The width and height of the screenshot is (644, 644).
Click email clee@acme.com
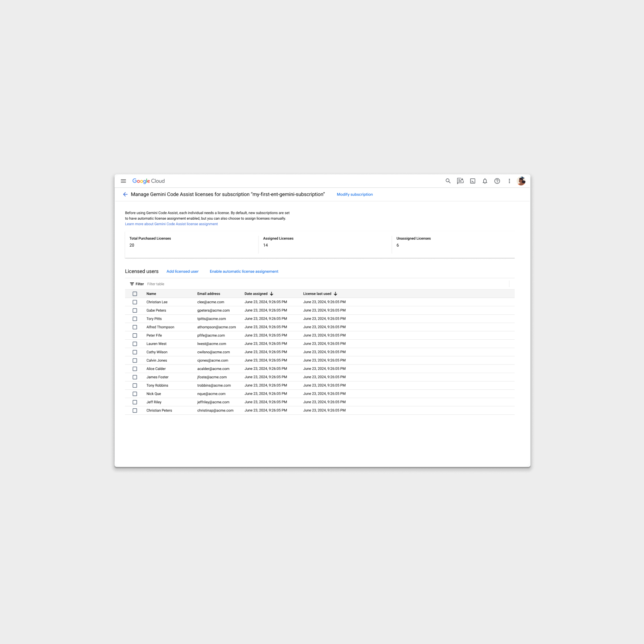(211, 302)
